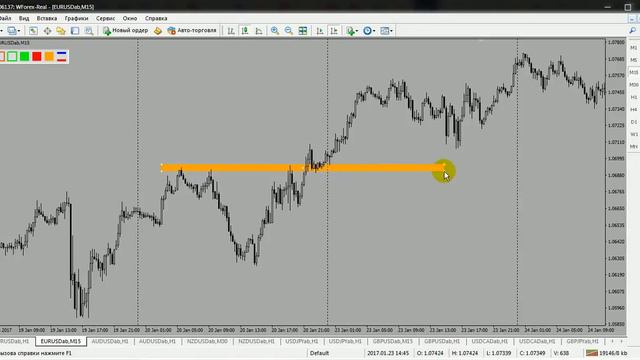The width and height of the screenshot is (640, 360).
Task: Click the Новый ордер button
Action: click(125, 31)
